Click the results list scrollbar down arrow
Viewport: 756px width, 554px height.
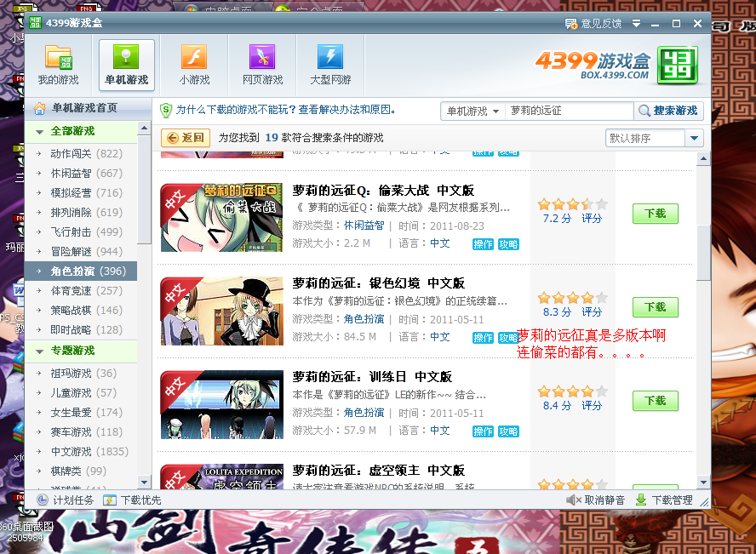click(703, 483)
